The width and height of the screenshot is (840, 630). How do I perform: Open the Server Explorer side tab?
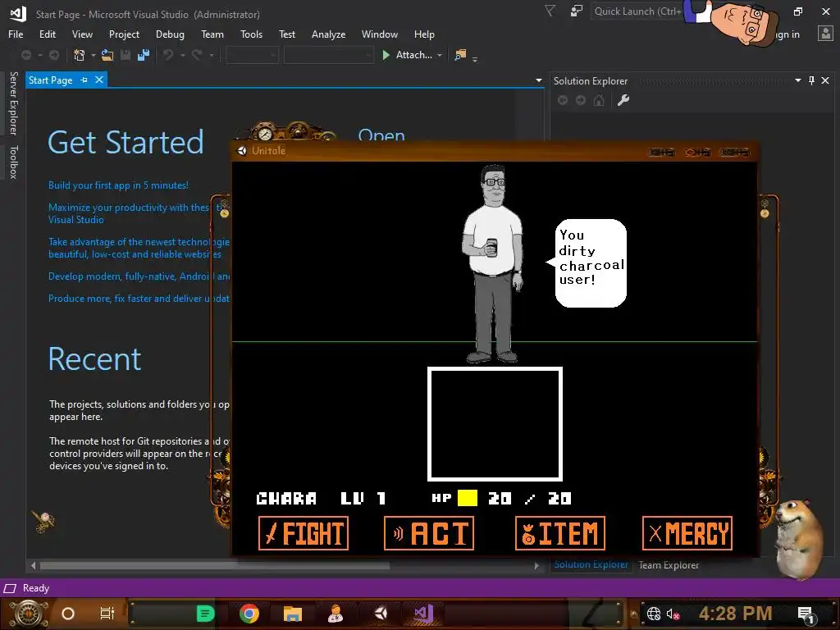pos(13,103)
